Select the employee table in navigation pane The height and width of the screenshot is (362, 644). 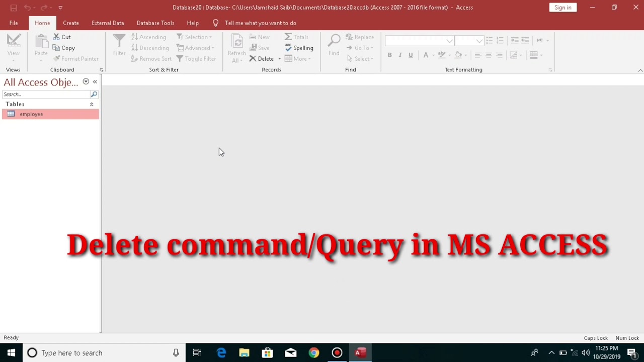point(50,114)
